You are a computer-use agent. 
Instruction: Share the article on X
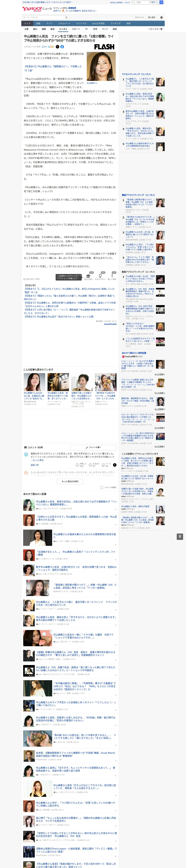click(x=57, y=47)
